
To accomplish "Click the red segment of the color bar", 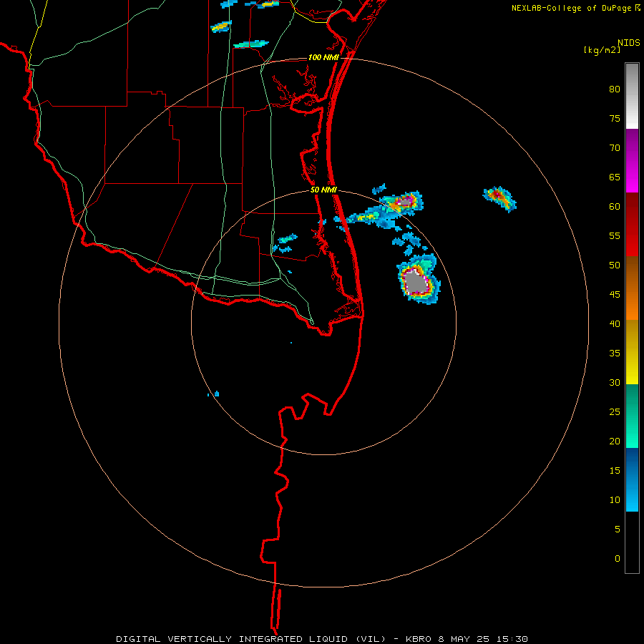I will (x=632, y=224).
